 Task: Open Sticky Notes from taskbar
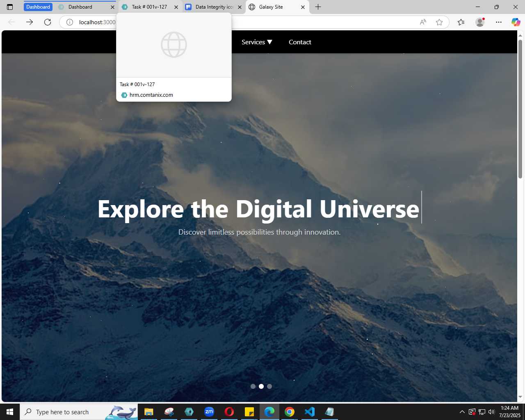pos(249,412)
